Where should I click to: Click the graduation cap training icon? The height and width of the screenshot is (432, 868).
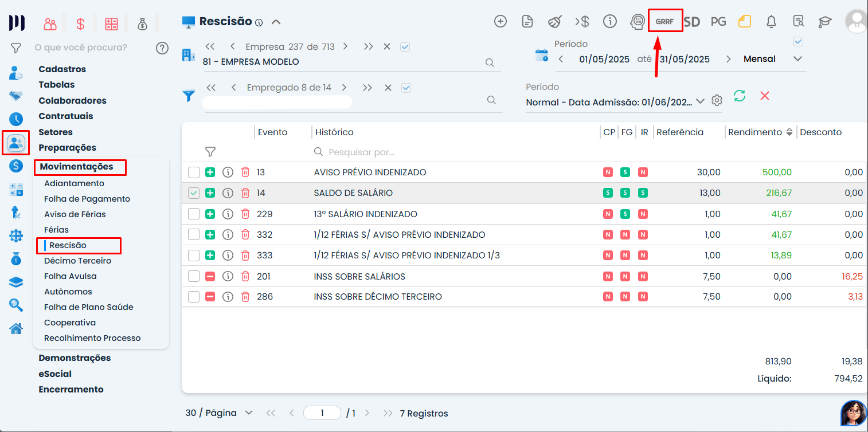(824, 22)
